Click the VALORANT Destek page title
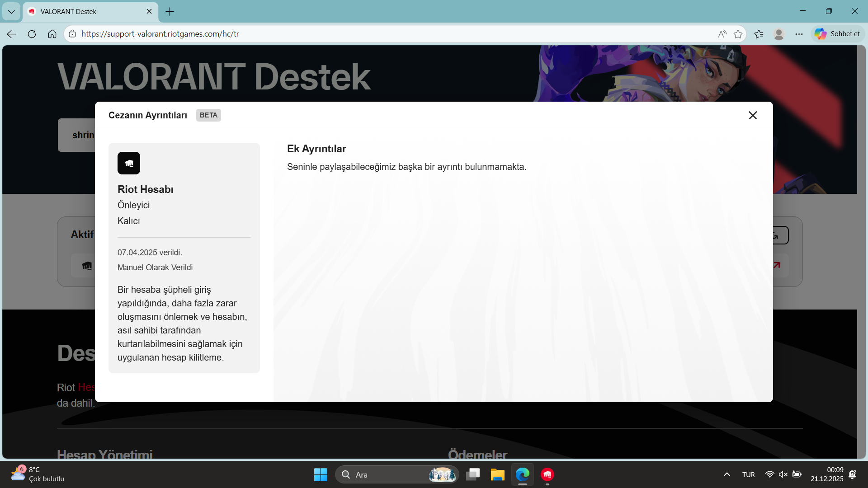 [214, 77]
